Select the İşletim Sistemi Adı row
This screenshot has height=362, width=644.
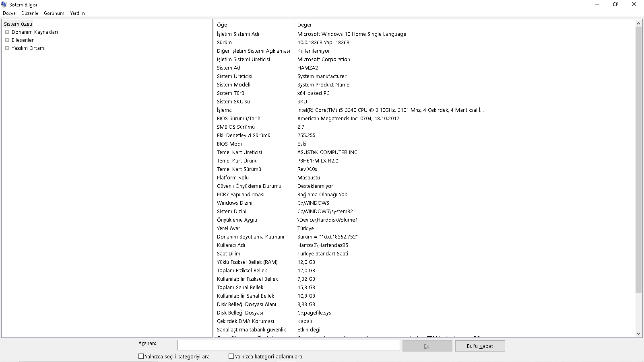350,34
